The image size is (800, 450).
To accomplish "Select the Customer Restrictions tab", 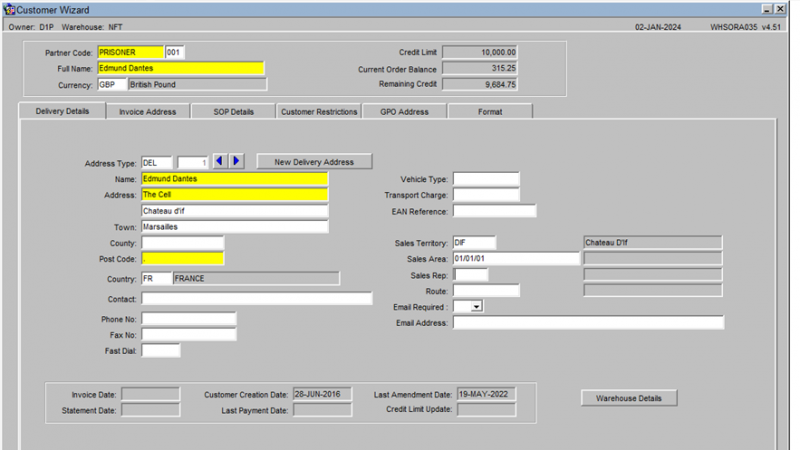I will 319,111.
